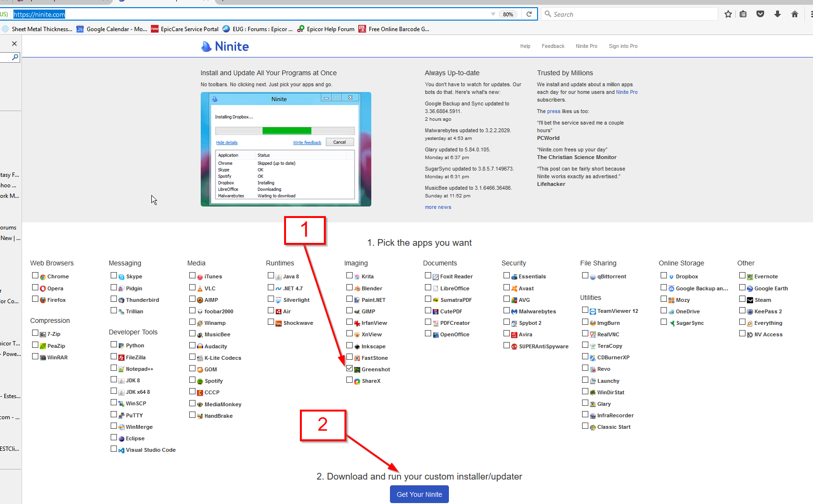The height and width of the screenshot is (504, 813).
Task: Tick the qBittorrent checkbox
Action: pyautogui.click(x=585, y=275)
